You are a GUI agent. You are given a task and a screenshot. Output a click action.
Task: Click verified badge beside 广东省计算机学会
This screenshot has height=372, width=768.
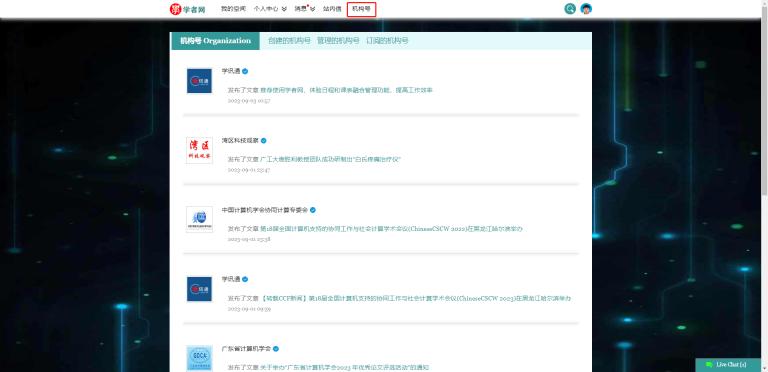click(276, 349)
